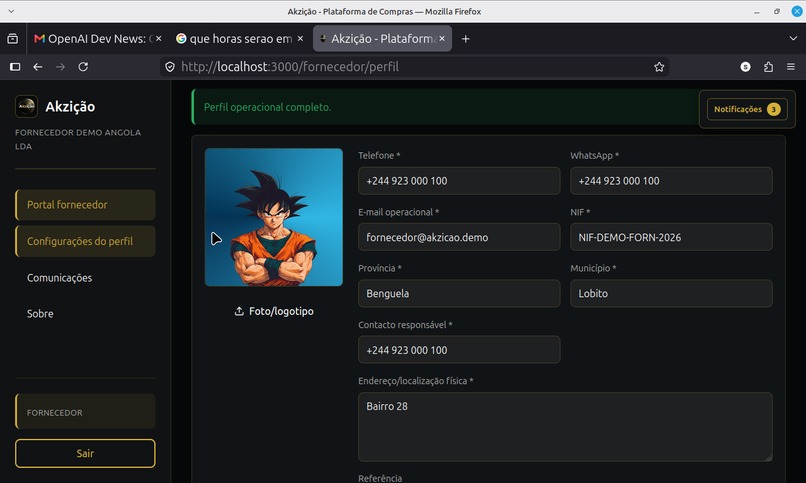
Task: Open Notificações button with badge
Action: pos(747,109)
